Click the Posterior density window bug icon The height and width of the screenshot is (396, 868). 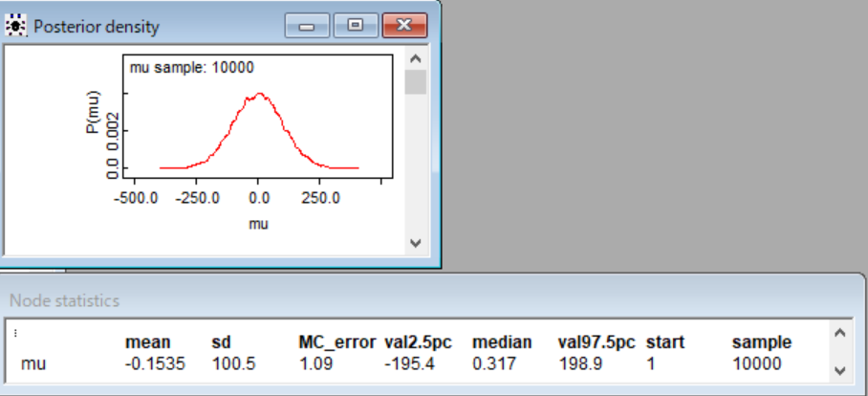15,26
